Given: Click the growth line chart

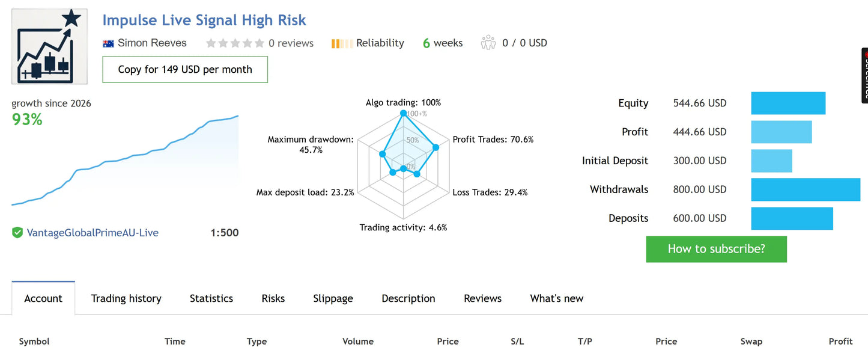Looking at the screenshot, I should coord(125,161).
